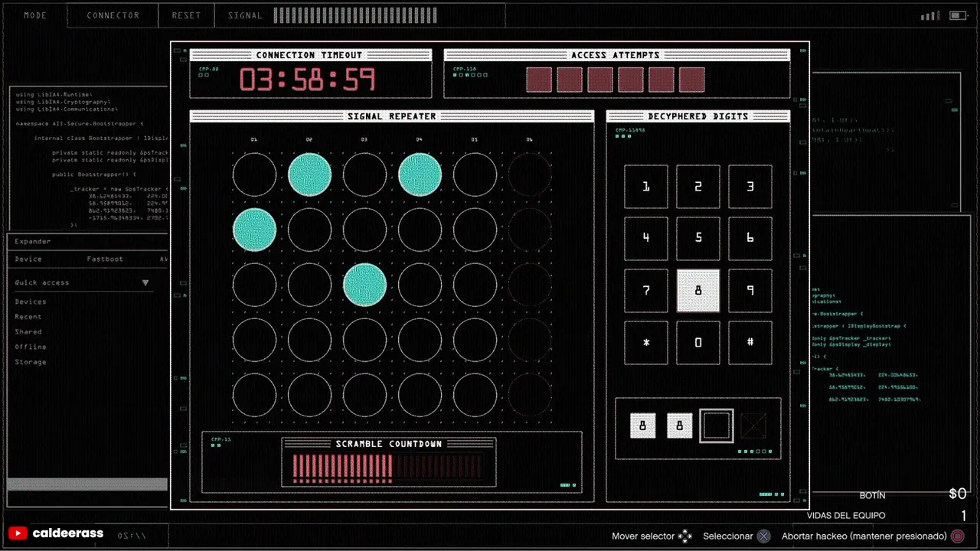Screen dimensions: 980x551
Task: Open Recent in the side list
Action: tap(28, 317)
